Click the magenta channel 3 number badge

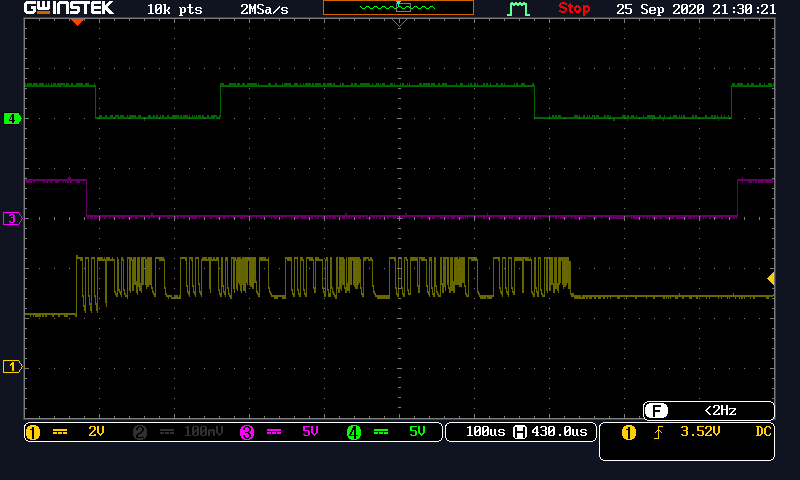tap(247, 433)
